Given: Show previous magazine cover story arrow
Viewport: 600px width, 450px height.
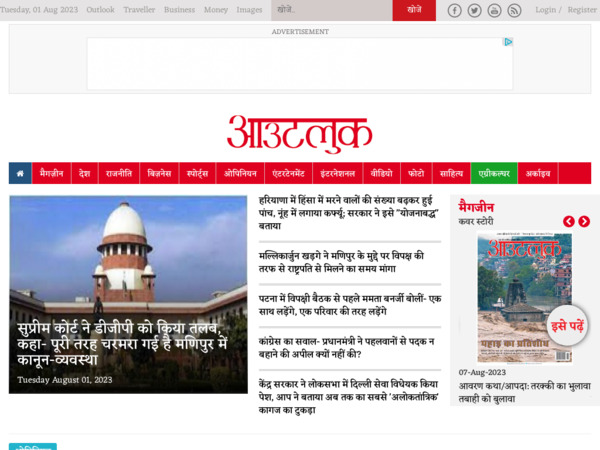Looking at the screenshot, I should [569, 221].
